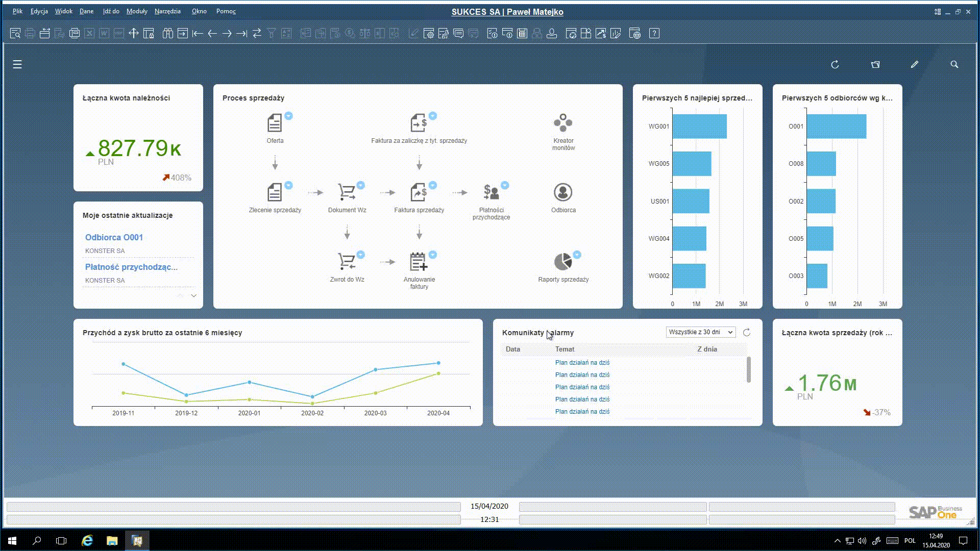Click the WG001 bar in sales chart
980x551 pixels.
[x=699, y=127]
